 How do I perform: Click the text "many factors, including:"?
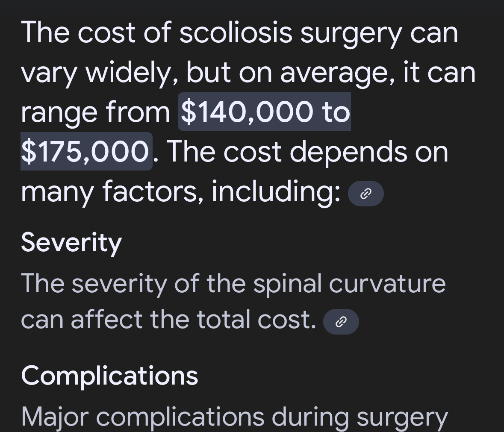click(x=181, y=191)
